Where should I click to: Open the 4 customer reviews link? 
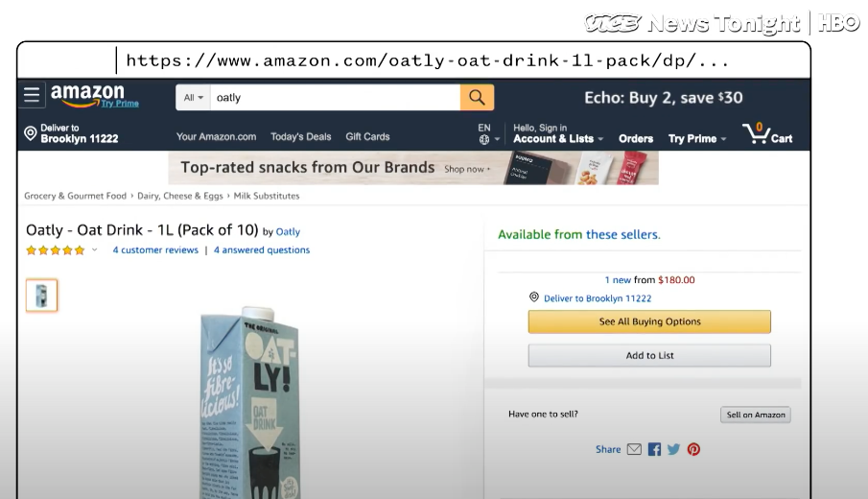[x=155, y=250]
